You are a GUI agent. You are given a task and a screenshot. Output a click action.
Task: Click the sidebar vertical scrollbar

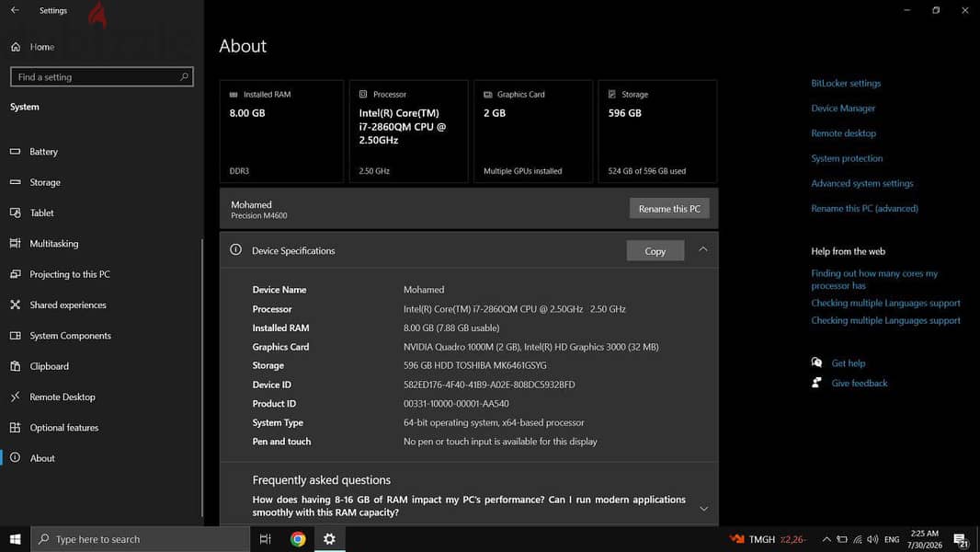[202, 375]
